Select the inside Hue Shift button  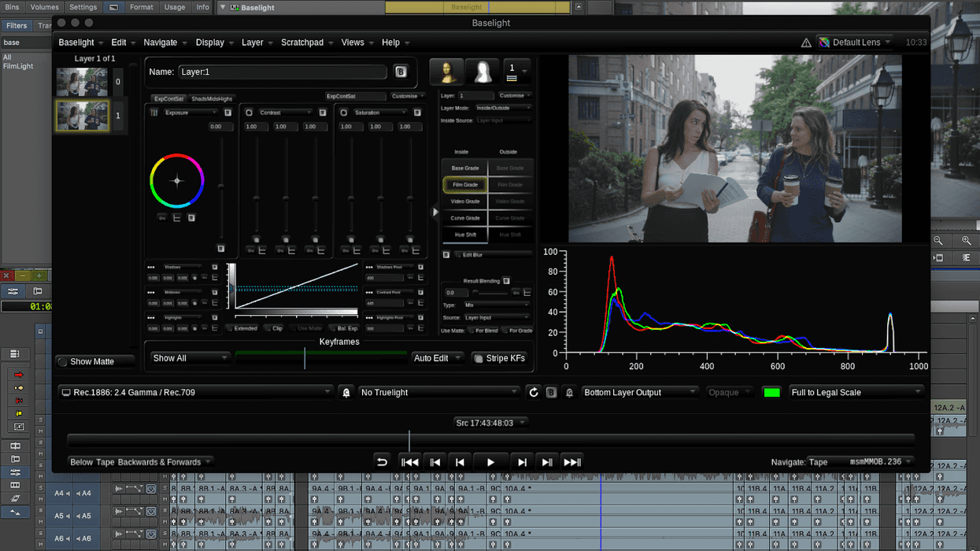pos(465,235)
